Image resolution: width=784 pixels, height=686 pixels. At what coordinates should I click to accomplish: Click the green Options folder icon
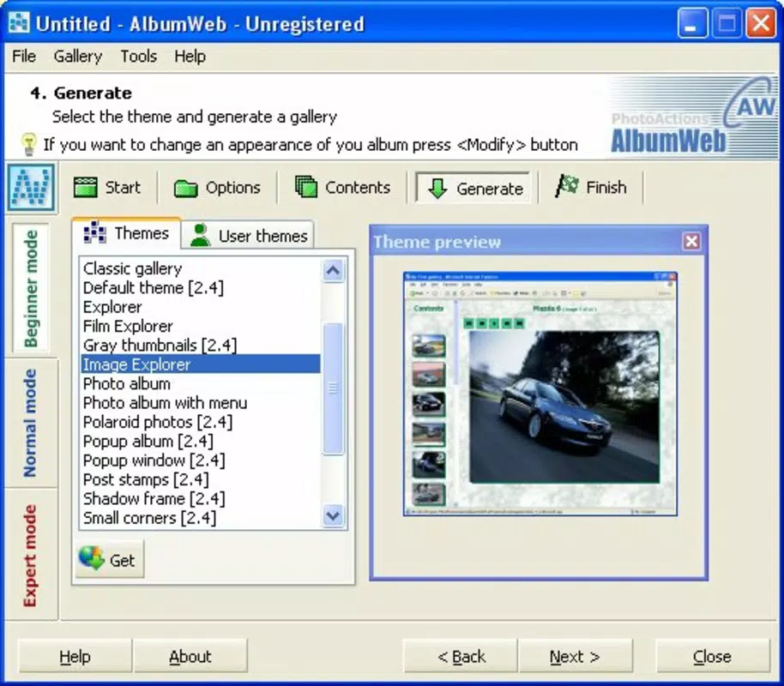pyautogui.click(x=186, y=189)
